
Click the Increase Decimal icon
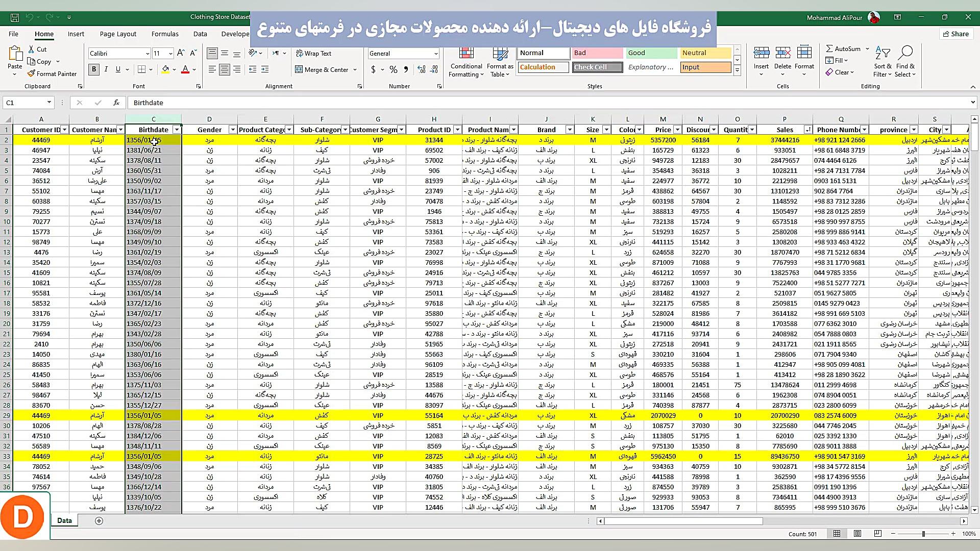coord(422,69)
